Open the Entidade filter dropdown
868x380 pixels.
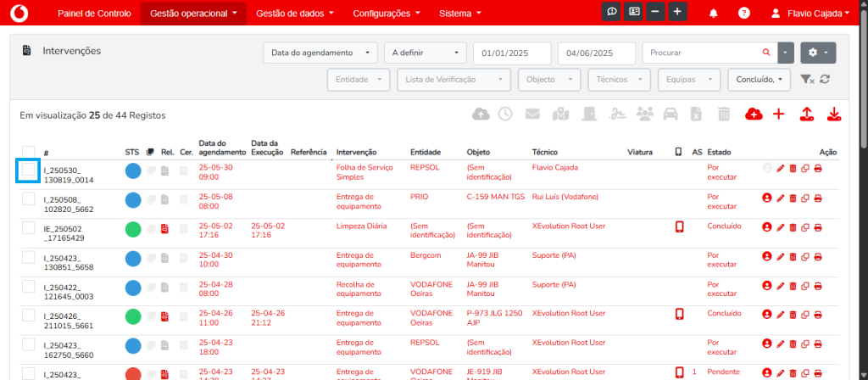pyautogui.click(x=359, y=80)
